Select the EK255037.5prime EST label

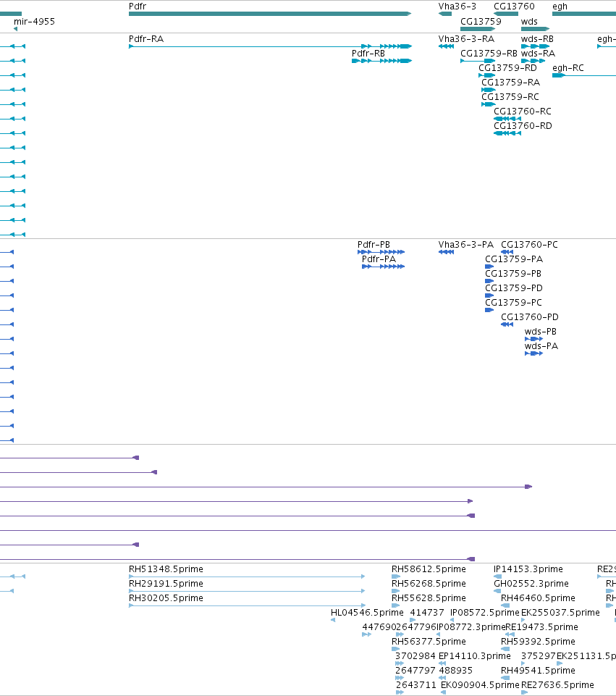pos(560,613)
